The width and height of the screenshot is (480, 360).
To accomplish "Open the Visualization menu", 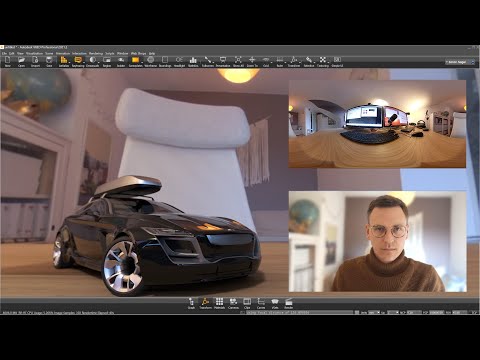I will click(34, 53).
